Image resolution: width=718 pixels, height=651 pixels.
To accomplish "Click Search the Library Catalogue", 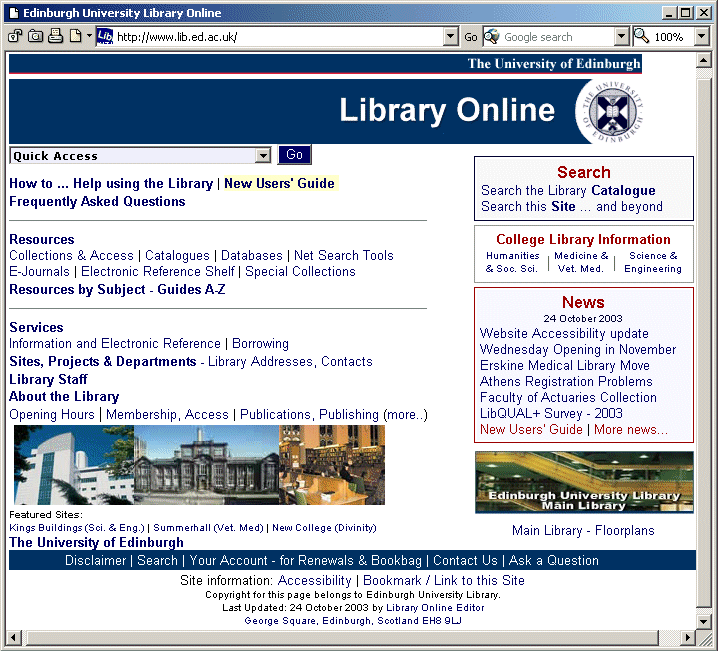I will 568,190.
